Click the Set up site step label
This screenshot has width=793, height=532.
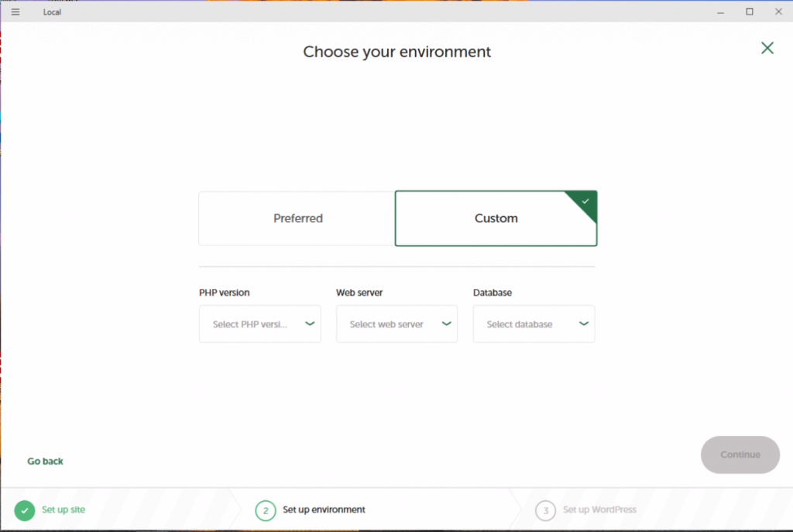pos(64,510)
